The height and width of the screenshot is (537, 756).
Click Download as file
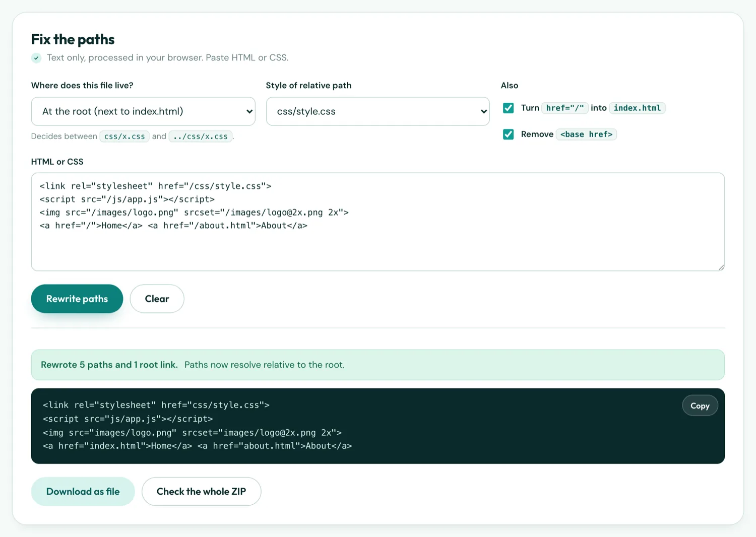click(x=83, y=492)
